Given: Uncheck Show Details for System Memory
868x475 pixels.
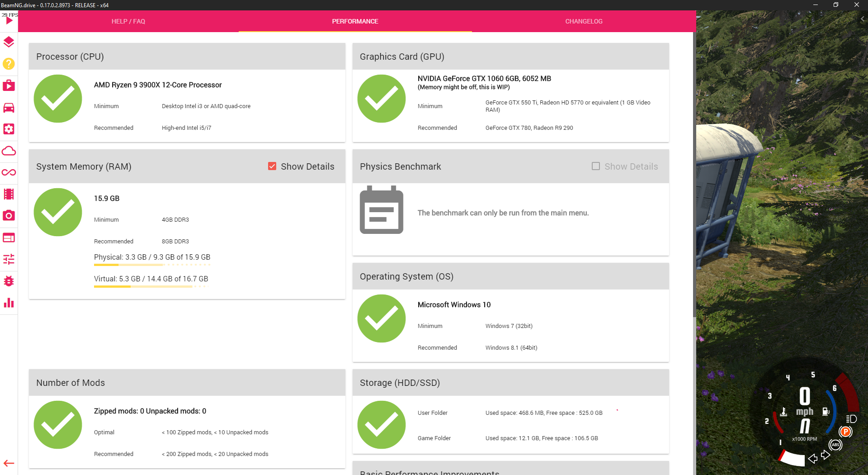Looking at the screenshot, I should [272, 166].
